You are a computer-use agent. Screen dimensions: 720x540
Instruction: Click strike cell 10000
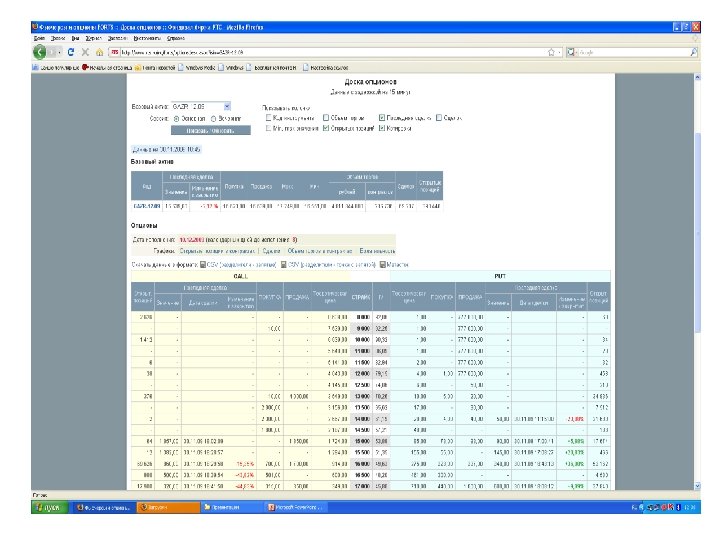(362, 340)
